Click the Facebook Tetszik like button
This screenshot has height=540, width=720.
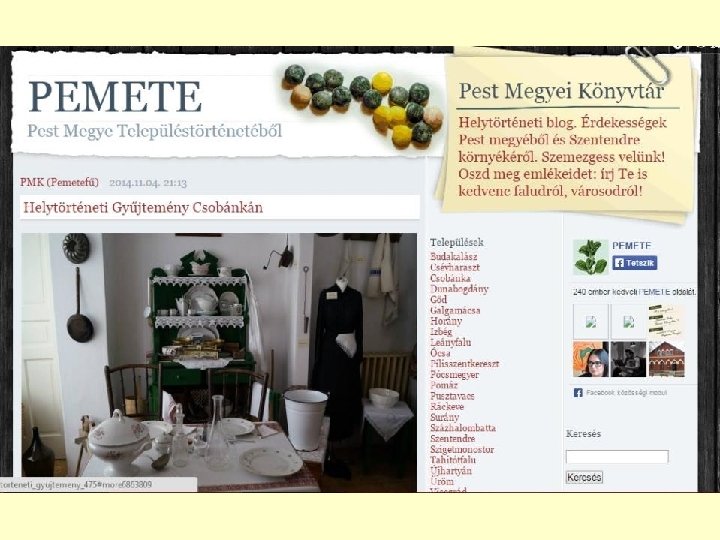[635, 263]
